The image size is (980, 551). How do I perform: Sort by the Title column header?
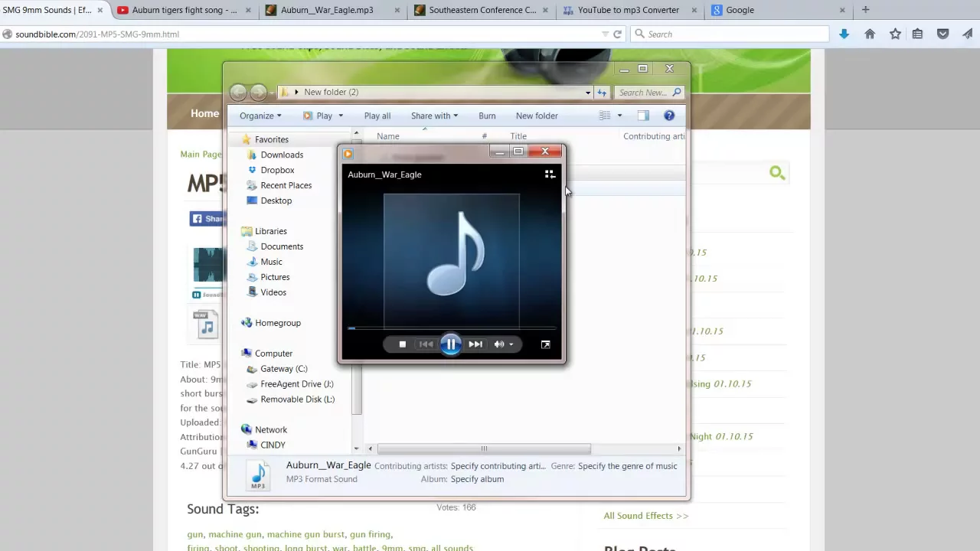pos(518,136)
